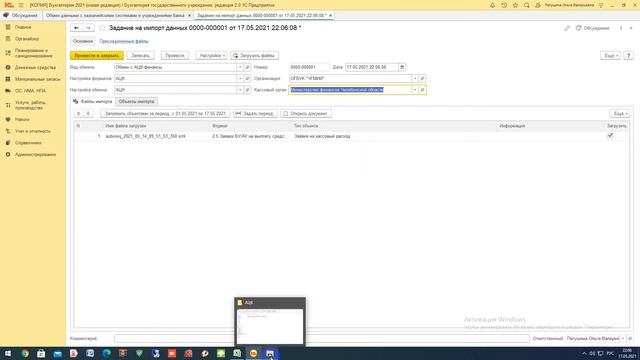Switch to Обмен данными с казначейскими системами tab
This screenshot has width=640, height=360.
[x=118, y=16]
